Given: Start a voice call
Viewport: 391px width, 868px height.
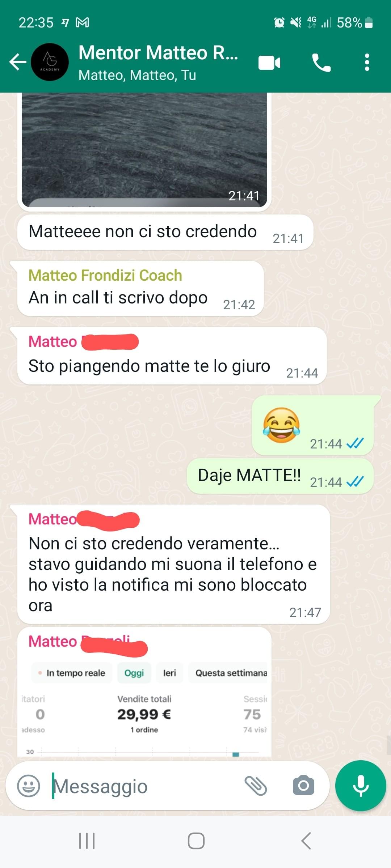Looking at the screenshot, I should (x=321, y=63).
